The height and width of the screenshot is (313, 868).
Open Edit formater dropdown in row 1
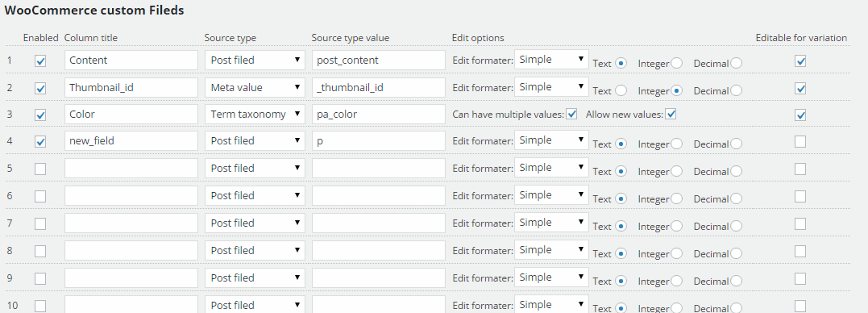coord(551,59)
